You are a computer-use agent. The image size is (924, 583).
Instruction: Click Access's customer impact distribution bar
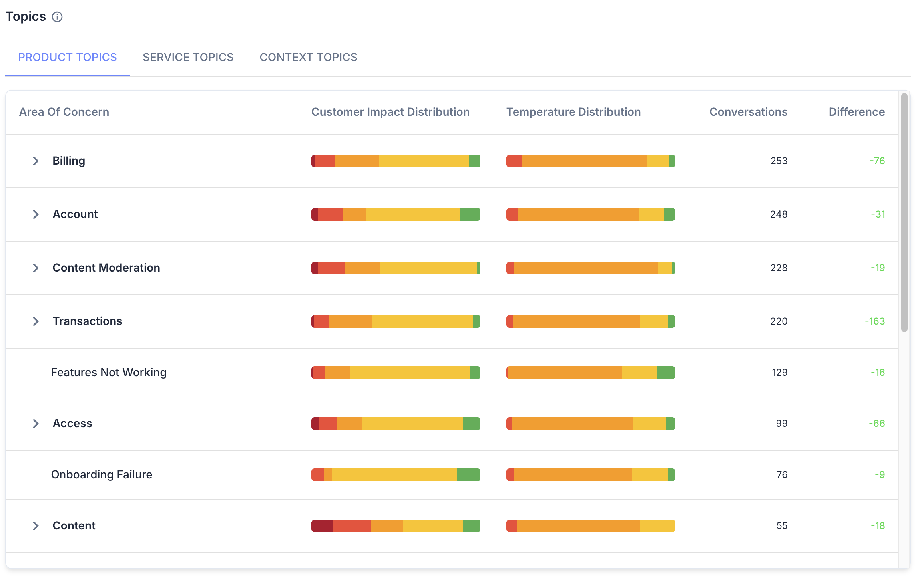pos(396,424)
